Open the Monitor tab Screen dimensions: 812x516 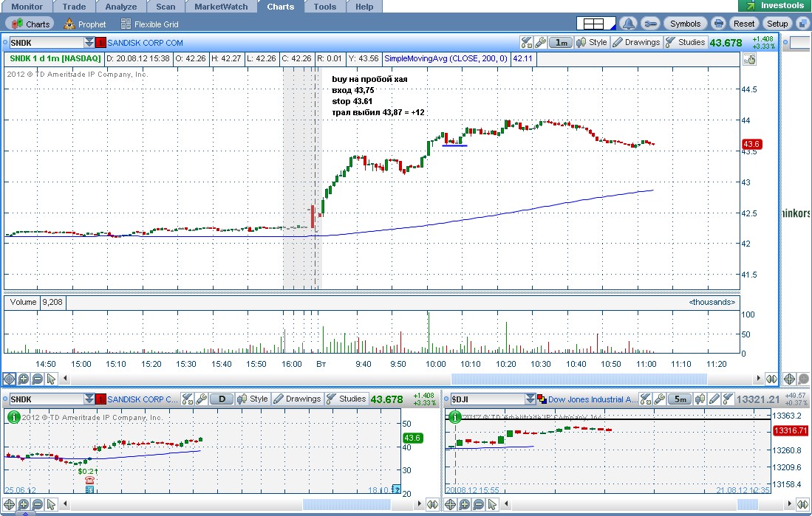pyautogui.click(x=27, y=7)
